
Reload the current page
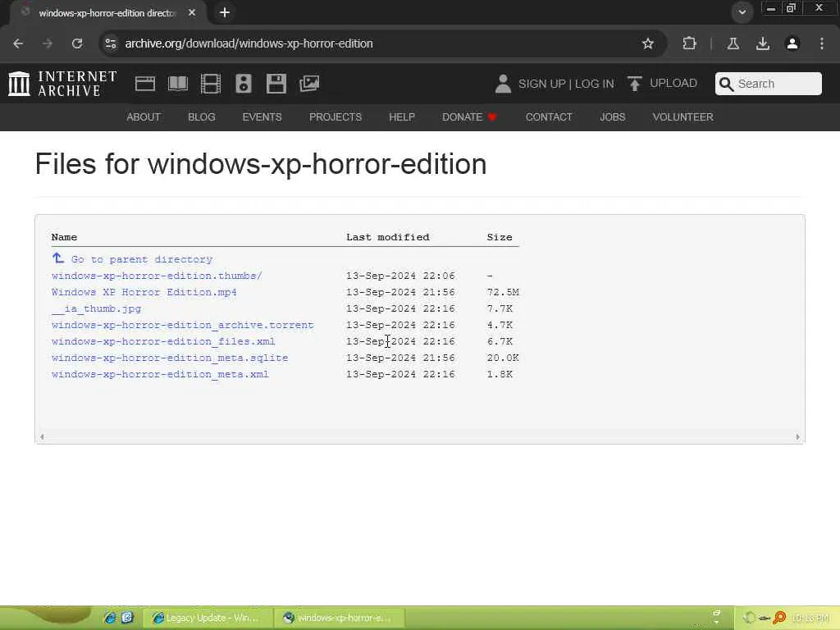(77, 43)
